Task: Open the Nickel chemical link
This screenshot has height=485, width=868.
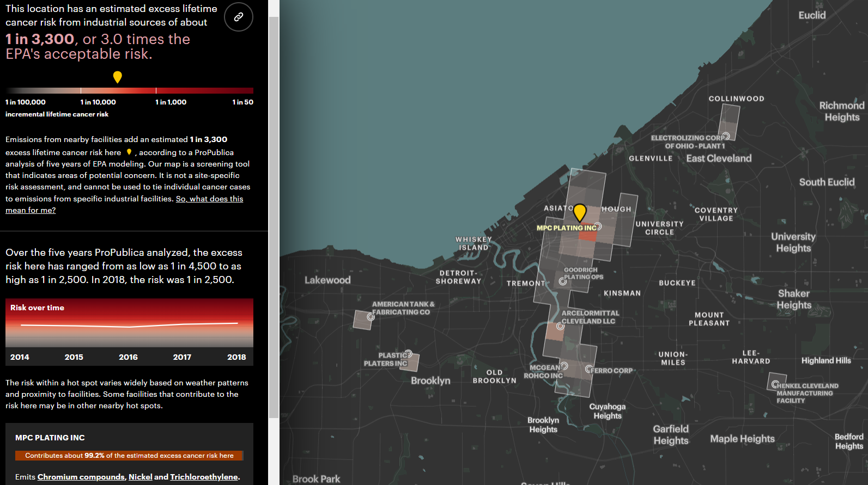Action: click(141, 477)
